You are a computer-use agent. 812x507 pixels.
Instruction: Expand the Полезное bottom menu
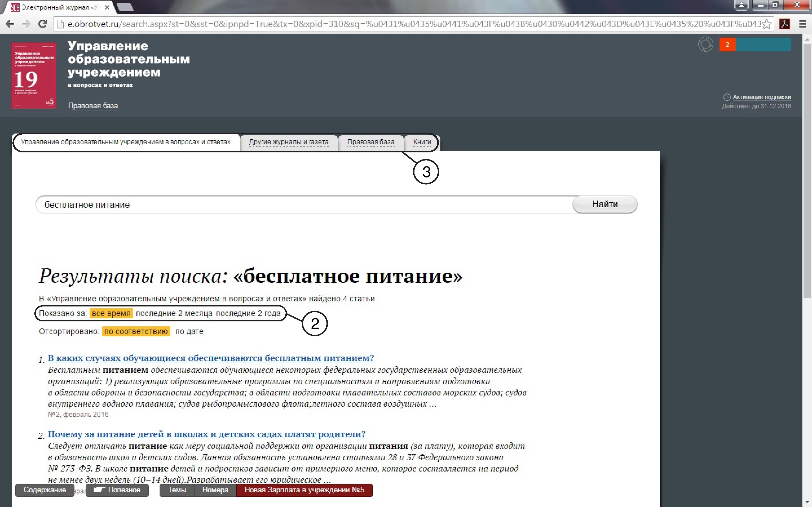(117, 490)
